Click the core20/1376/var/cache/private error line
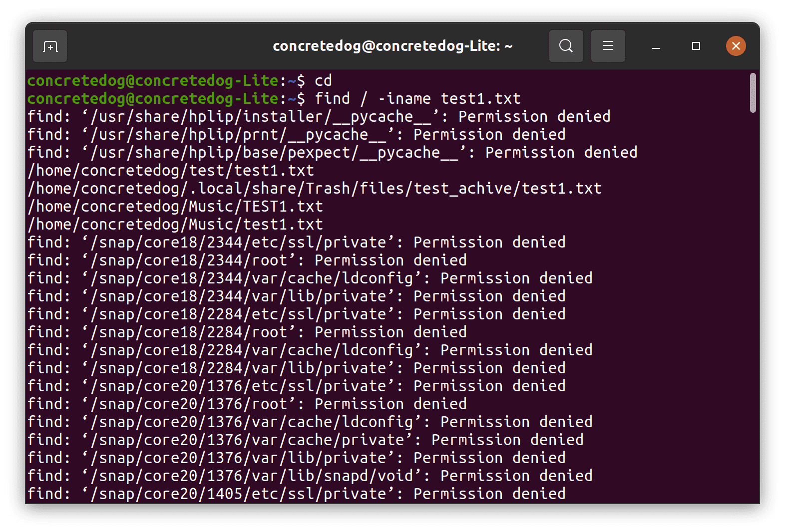This screenshot has width=785, height=532. point(306,440)
